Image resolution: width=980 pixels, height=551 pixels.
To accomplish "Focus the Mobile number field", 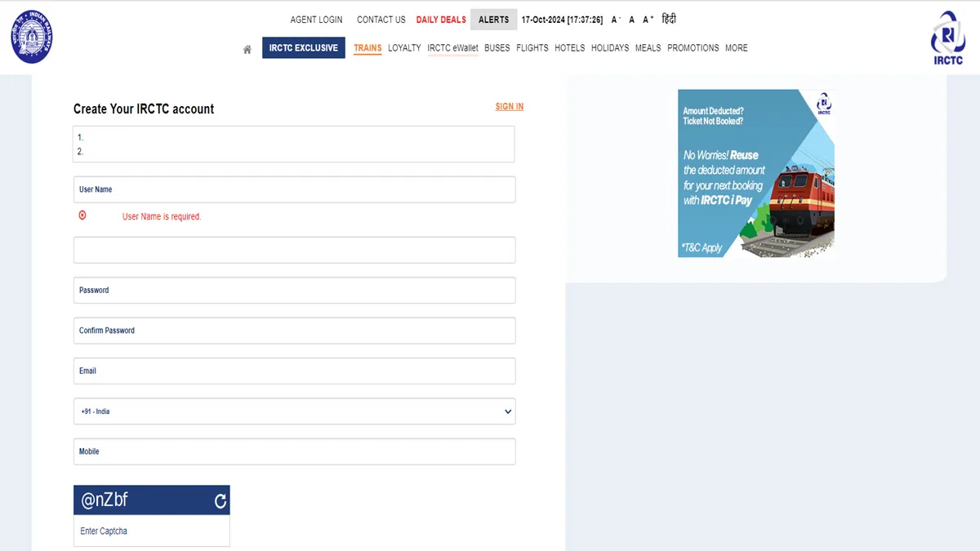I will (x=294, y=451).
